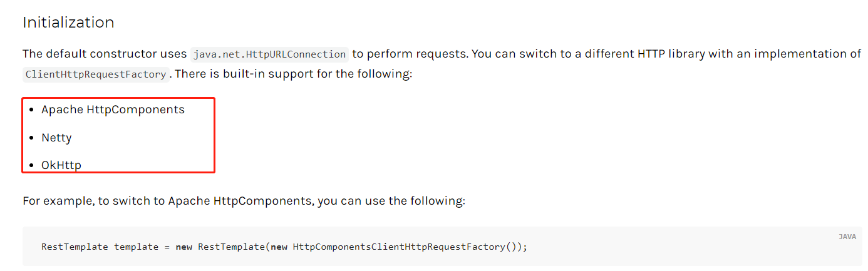The height and width of the screenshot is (271, 868).
Task: Click the bullet point before Apache HttpComponents
Action: click(x=32, y=110)
